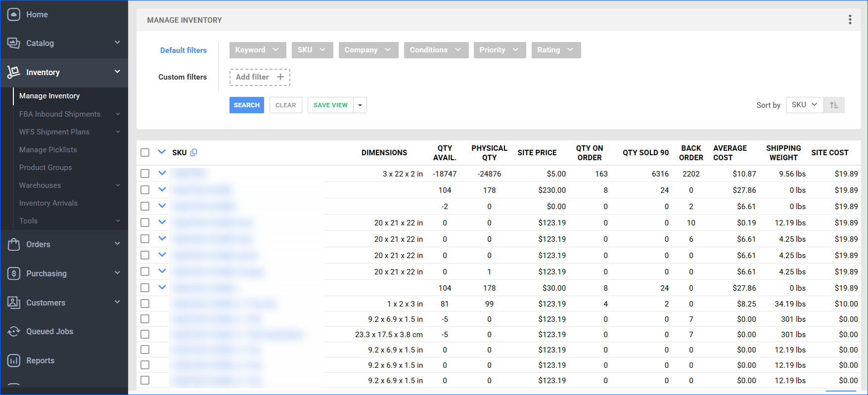
Task: Open FBA Inbound Shipments menu item
Action: point(60,114)
